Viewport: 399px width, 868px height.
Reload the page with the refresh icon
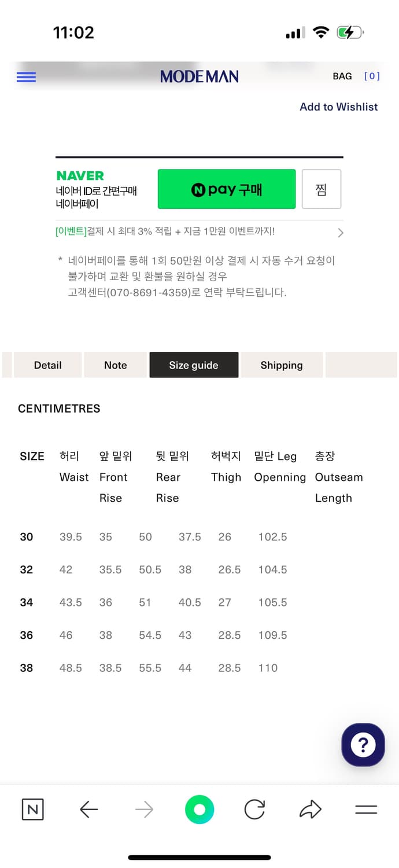254,810
